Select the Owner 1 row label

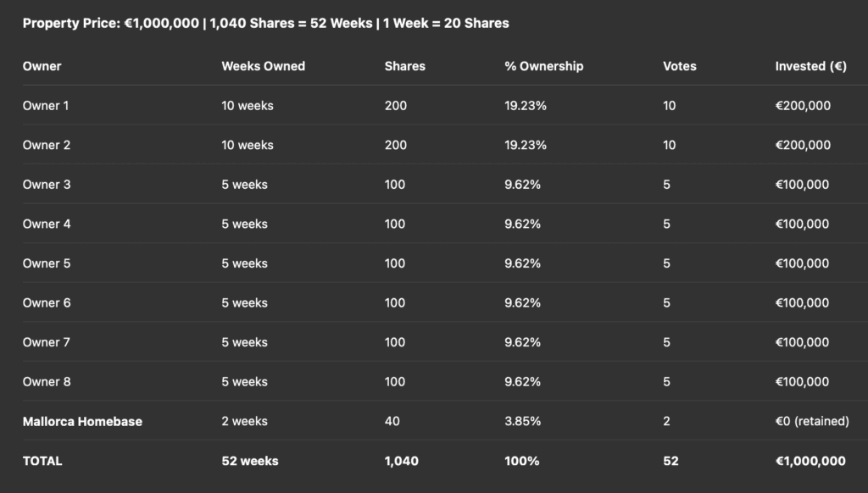point(46,106)
